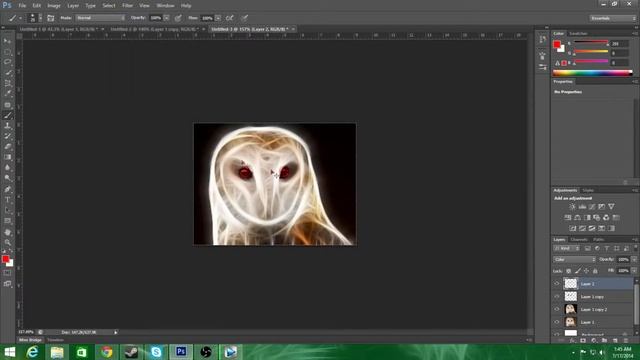The image size is (640, 360).
Task: Click color spectrum ramp in Color panel
Action: pos(592,73)
